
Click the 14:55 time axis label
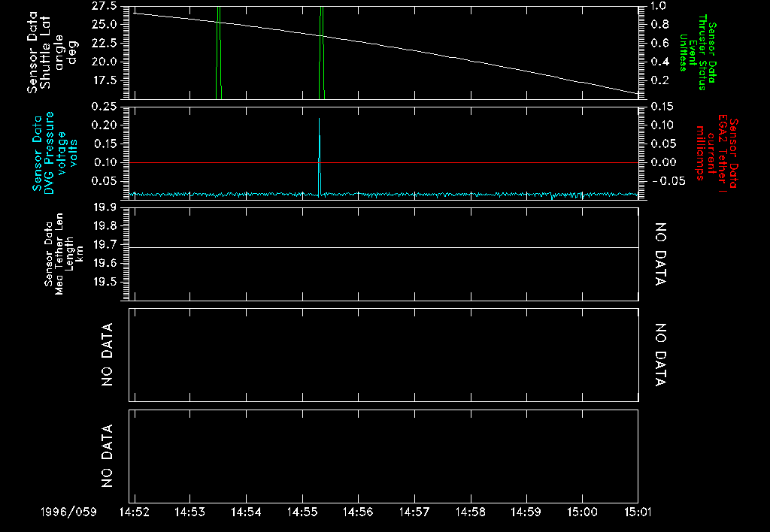302,512
